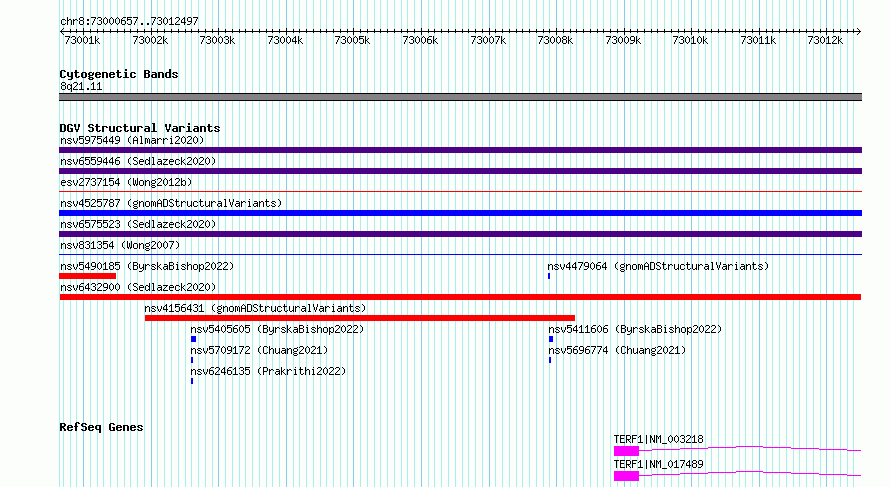Viewport: 890px width, 487px height.
Task: Open nsv4156431 (gnomADStructuralVariants) label
Action: (255, 308)
